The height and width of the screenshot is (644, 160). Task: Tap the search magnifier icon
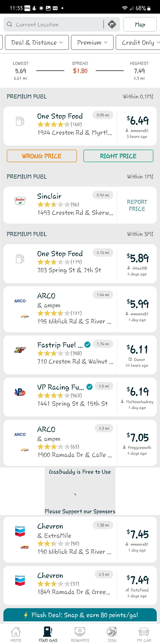click(x=9, y=24)
